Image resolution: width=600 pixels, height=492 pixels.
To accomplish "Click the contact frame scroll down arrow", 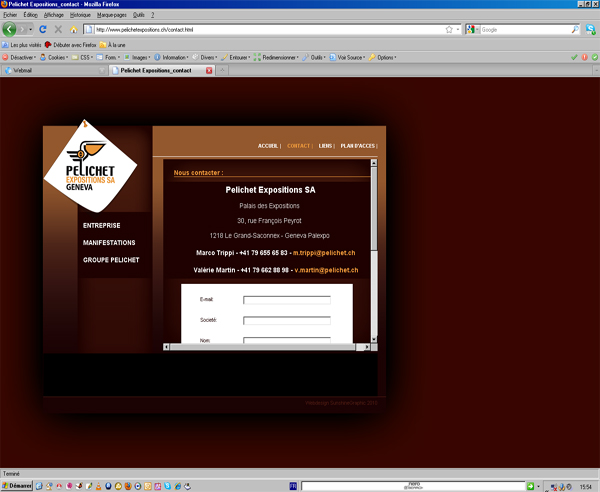I will pos(374,339).
